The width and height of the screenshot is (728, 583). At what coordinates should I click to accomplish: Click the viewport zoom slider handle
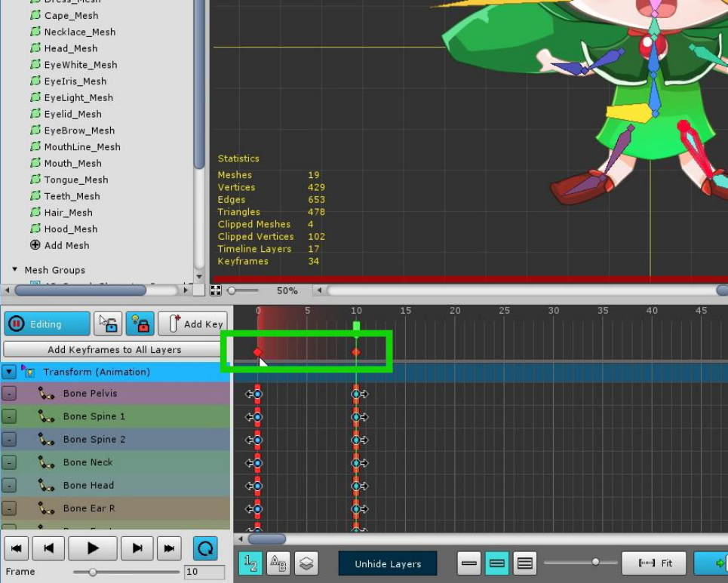231,290
